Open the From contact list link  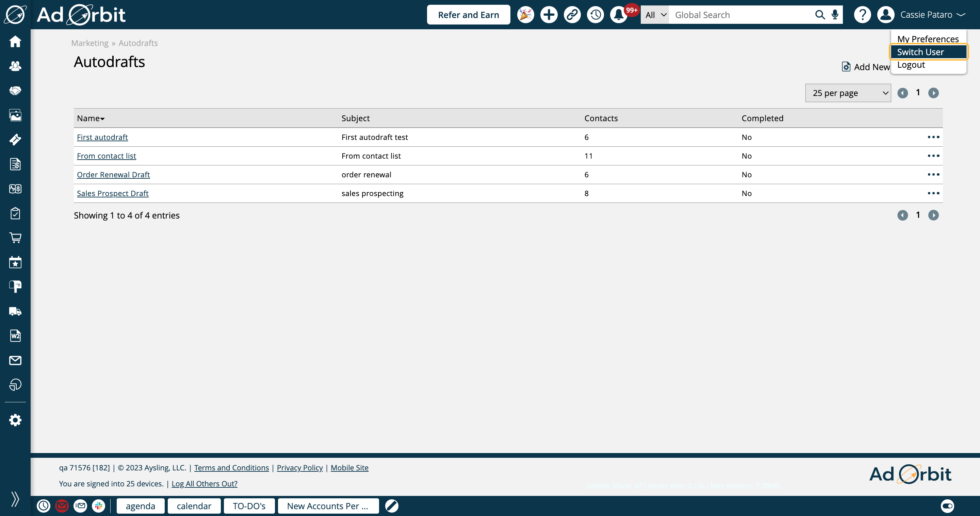point(107,156)
